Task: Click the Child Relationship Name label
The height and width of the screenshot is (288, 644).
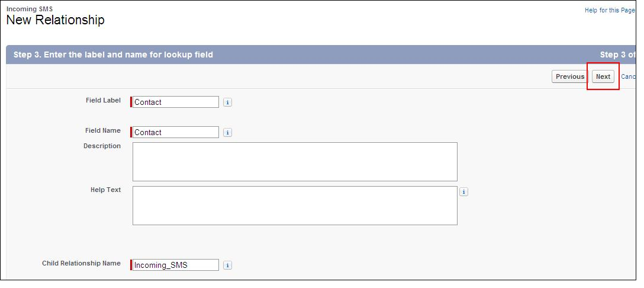Action: 81,263
